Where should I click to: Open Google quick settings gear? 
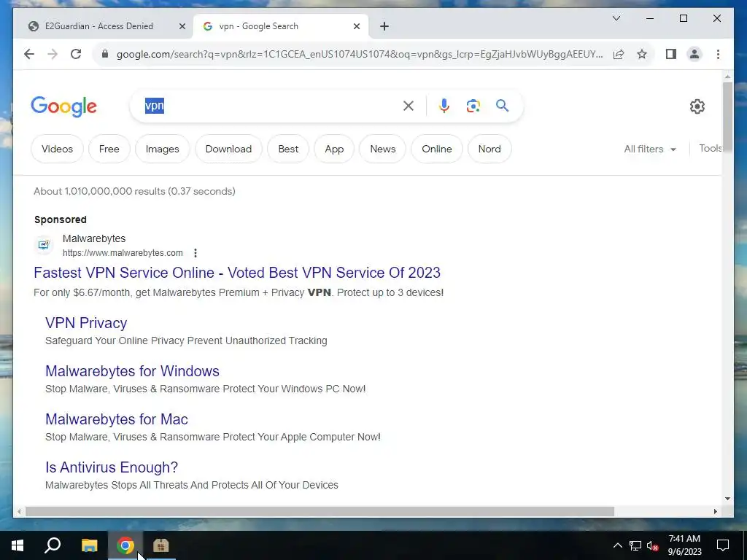697,106
